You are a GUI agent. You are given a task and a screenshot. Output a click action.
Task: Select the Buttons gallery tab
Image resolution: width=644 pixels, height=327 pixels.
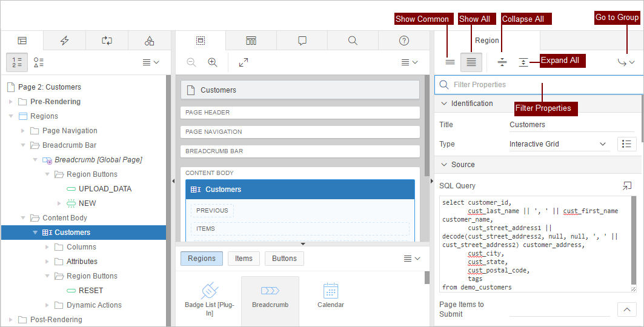tap(284, 259)
